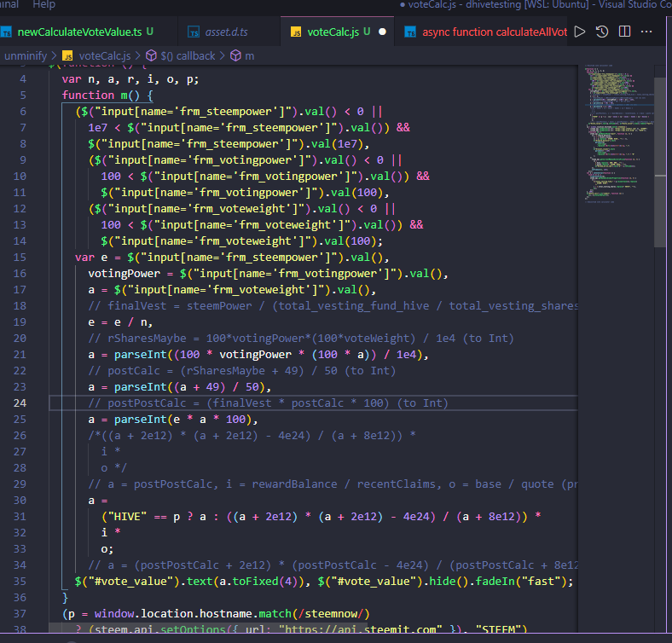The width and height of the screenshot is (672, 643).
Task: Open the More Actions ellipsis menu
Action: click(646, 32)
